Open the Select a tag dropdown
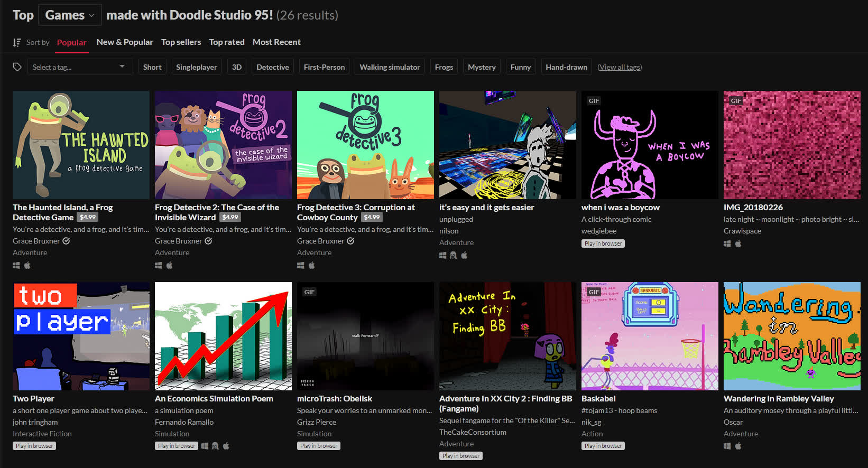The height and width of the screenshot is (468, 868). point(80,67)
